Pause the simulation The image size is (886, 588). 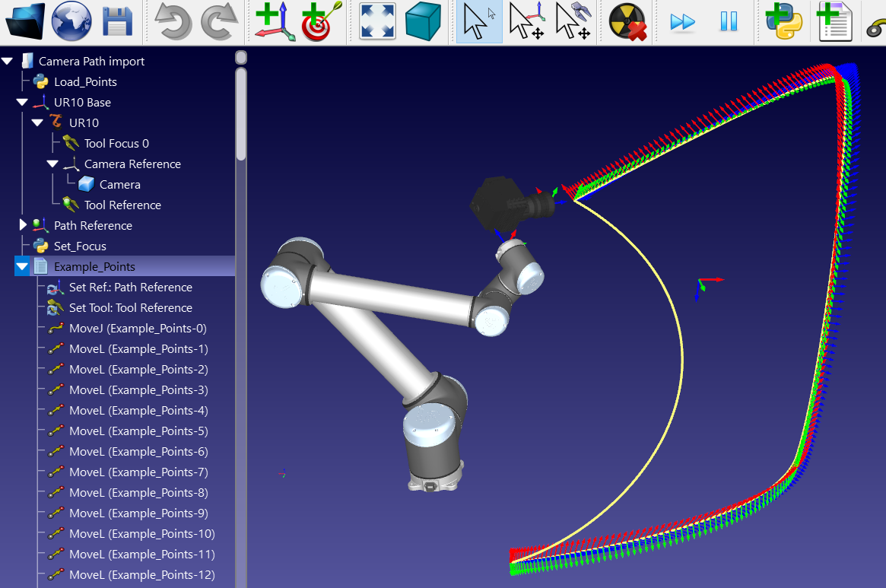click(729, 21)
